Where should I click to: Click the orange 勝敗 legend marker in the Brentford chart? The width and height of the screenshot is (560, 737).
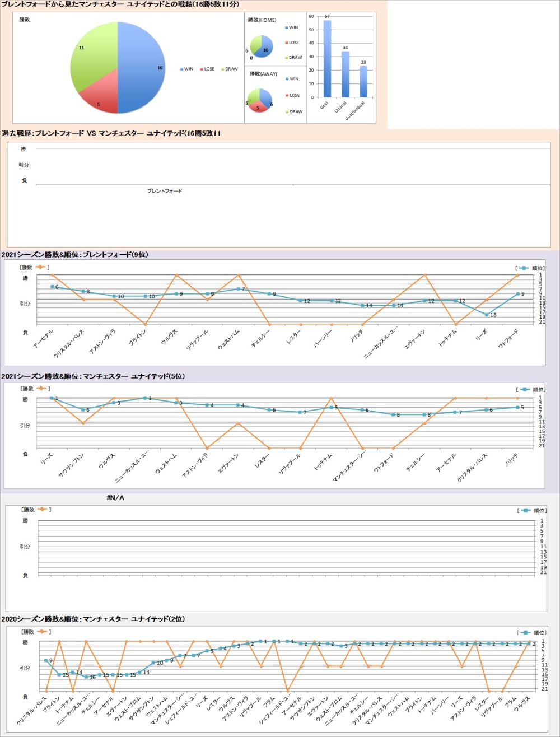(x=41, y=268)
